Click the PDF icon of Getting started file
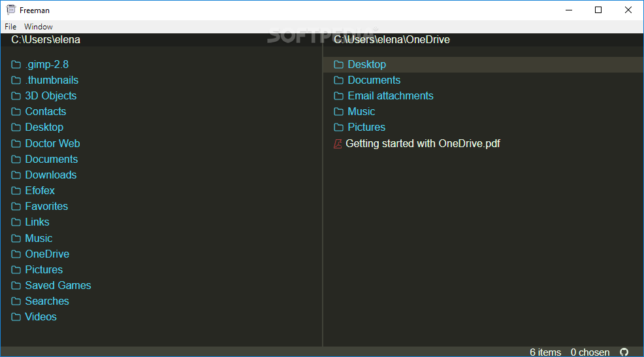Image resolution: width=644 pixels, height=357 pixels. coord(338,144)
